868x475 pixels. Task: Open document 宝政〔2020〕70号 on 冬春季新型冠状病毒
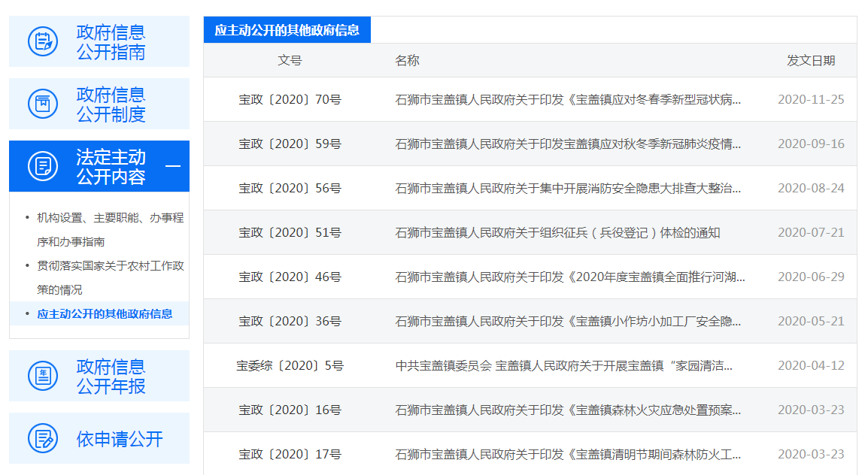(x=568, y=99)
